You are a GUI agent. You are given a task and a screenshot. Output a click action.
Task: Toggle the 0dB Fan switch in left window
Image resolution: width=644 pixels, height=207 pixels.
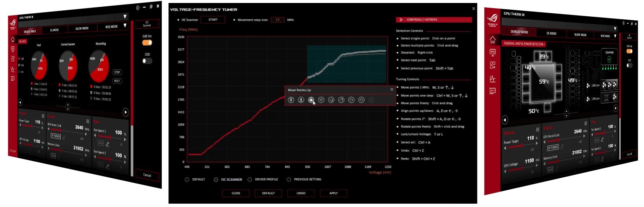tap(147, 43)
